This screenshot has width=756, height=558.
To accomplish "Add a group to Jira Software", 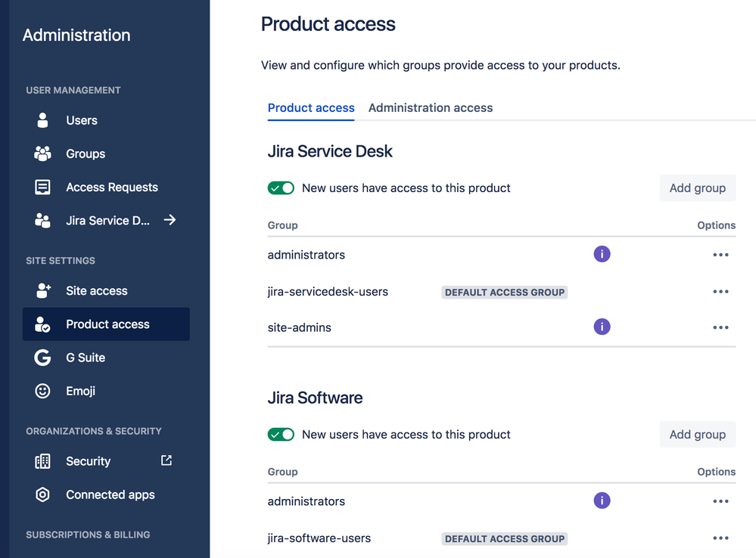I will coord(697,434).
